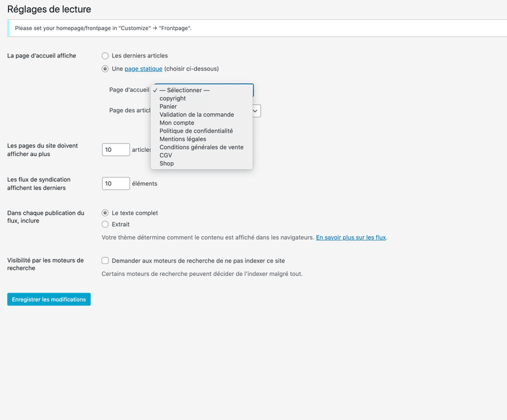Image resolution: width=507 pixels, height=420 pixels.
Task: Select 'Conditions générales de vente' option
Action: click(201, 147)
